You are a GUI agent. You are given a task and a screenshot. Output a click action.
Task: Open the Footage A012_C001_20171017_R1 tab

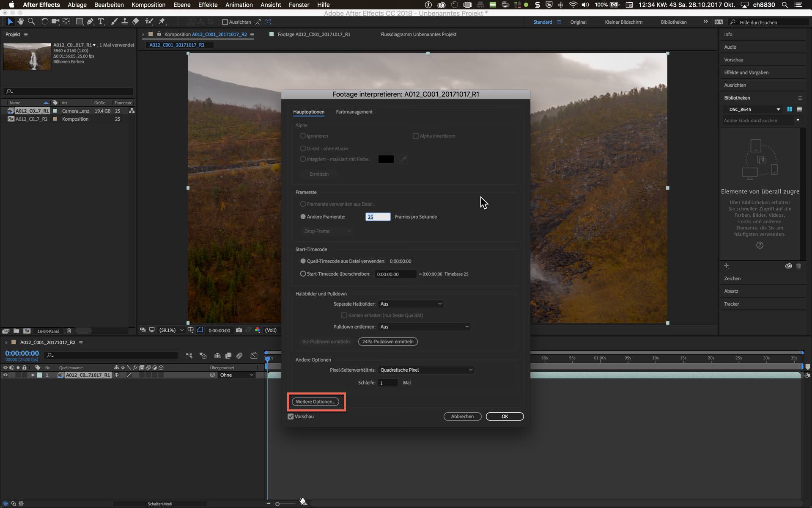(314, 34)
